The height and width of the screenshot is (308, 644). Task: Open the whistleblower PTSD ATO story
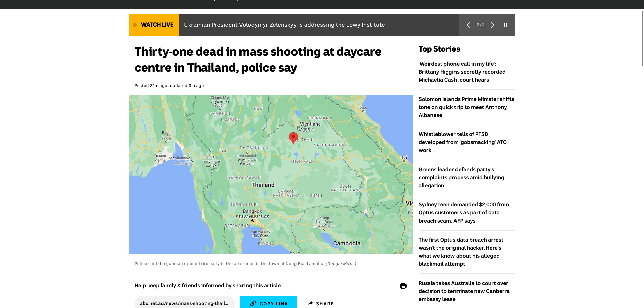(463, 142)
